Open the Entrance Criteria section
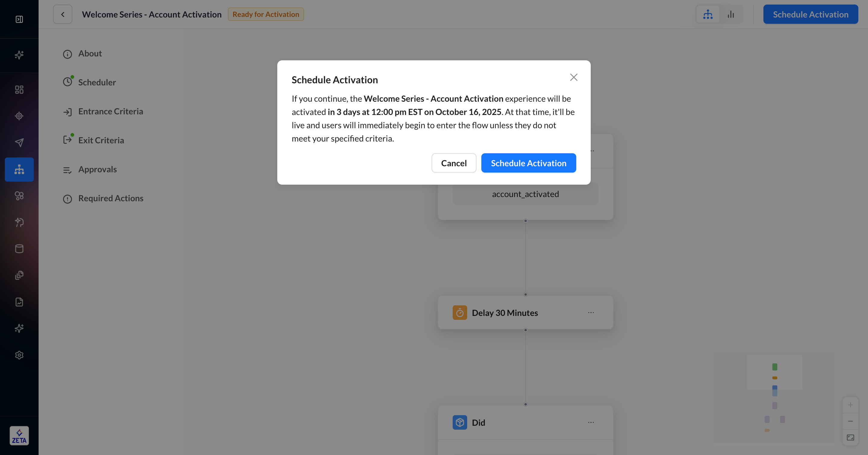 (111, 111)
